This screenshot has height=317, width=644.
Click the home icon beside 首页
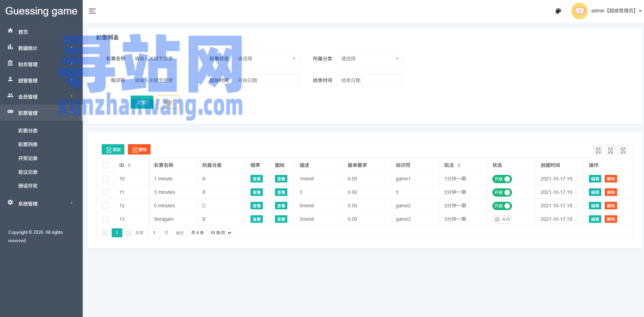[x=10, y=31]
